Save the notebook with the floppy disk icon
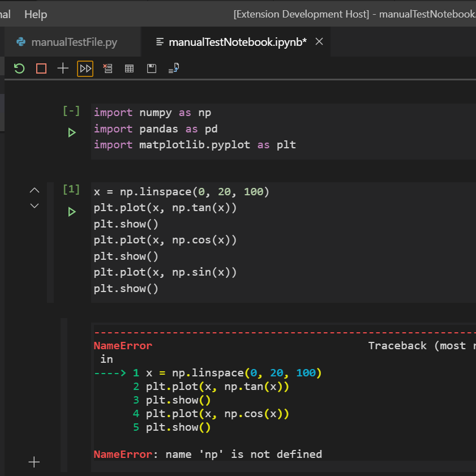The width and height of the screenshot is (476, 476). pyautogui.click(x=151, y=68)
